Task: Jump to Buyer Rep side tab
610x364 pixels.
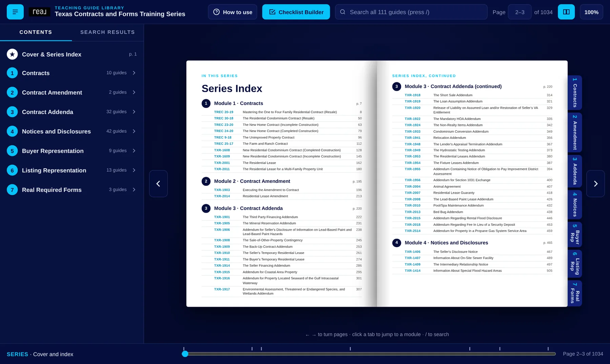Action: pyautogui.click(x=575, y=234)
